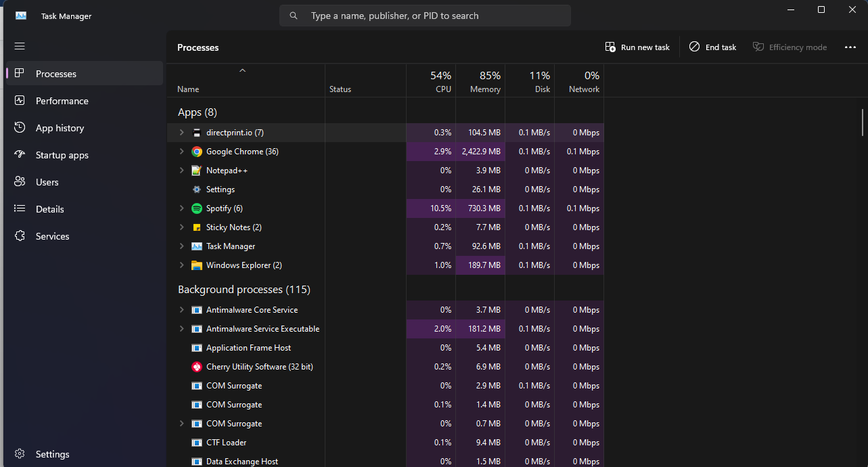Click the Processes sidebar icon
Image resolution: width=868 pixels, height=467 pixels.
point(20,74)
